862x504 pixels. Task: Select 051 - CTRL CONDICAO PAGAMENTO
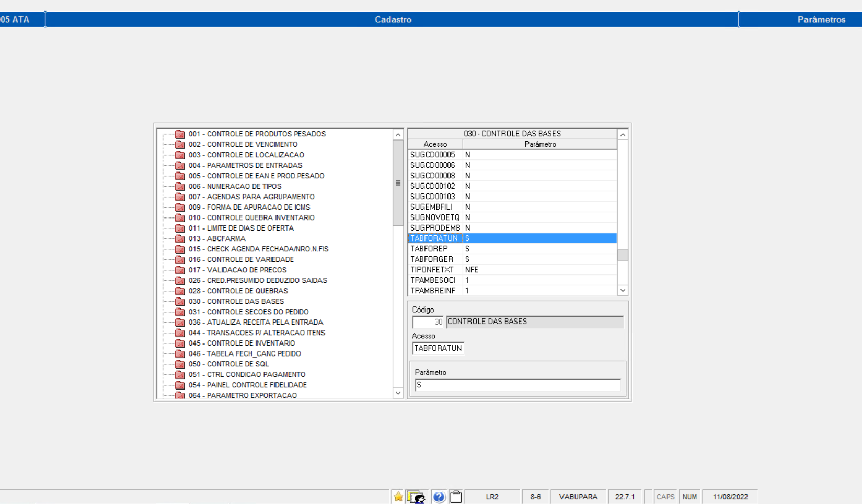(x=247, y=375)
